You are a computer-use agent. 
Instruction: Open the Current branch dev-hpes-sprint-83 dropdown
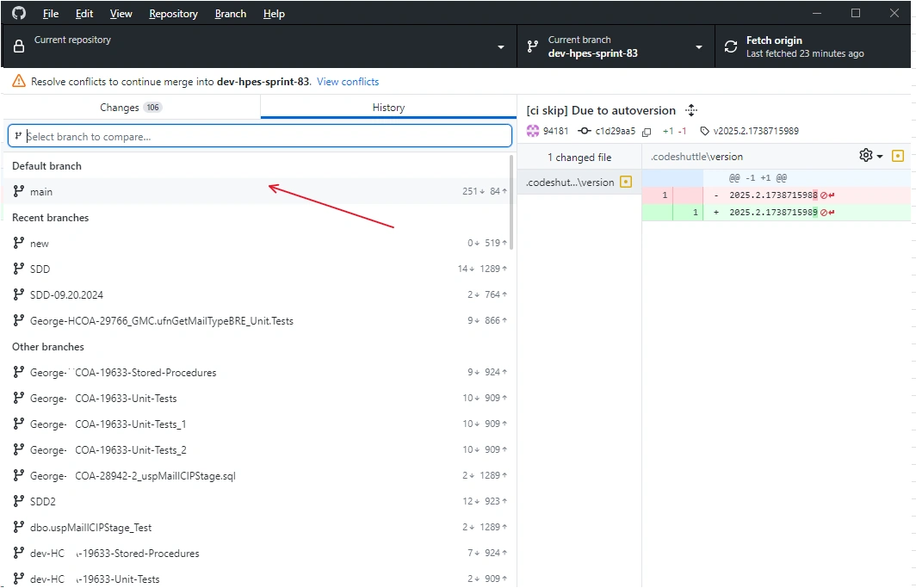616,46
